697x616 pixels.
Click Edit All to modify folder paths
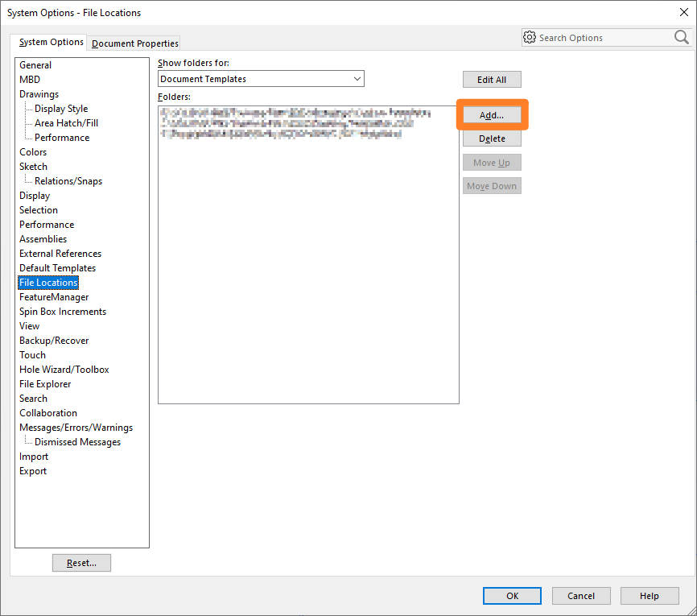click(x=492, y=79)
